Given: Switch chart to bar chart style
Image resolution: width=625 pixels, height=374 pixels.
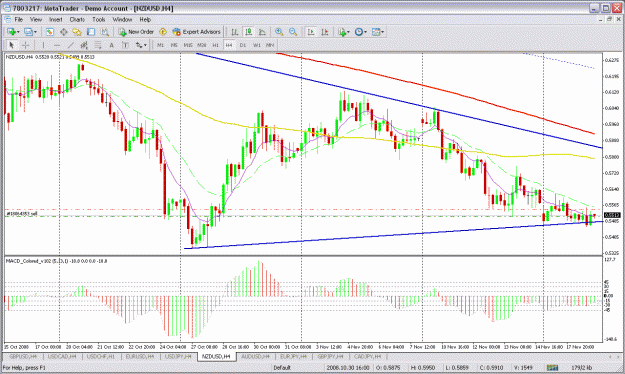Looking at the screenshot, I should (235, 32).
